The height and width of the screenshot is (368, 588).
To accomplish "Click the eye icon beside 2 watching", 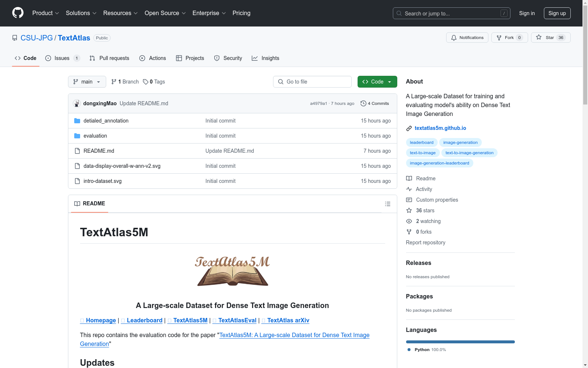I will [x=409, y=221].
